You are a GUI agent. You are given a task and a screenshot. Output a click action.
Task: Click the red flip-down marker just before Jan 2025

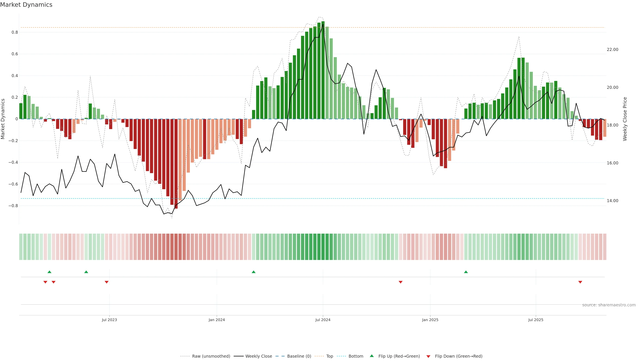(x=400, y=282)
